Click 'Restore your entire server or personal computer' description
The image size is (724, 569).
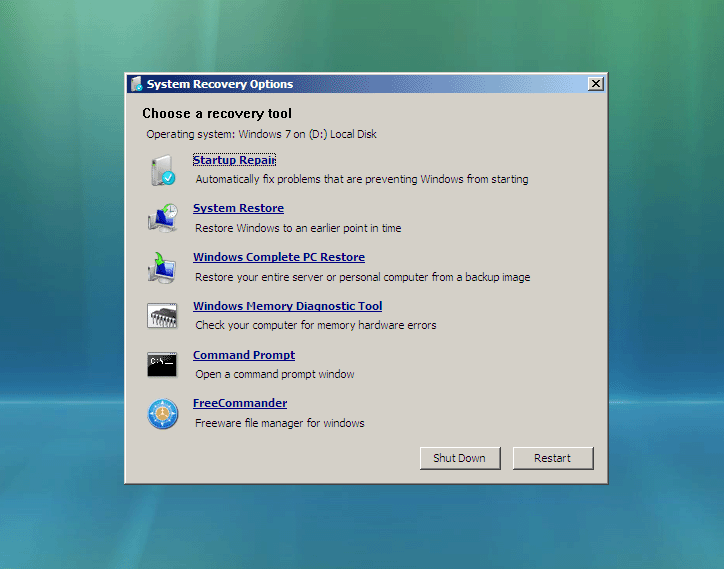click(362, 277)
